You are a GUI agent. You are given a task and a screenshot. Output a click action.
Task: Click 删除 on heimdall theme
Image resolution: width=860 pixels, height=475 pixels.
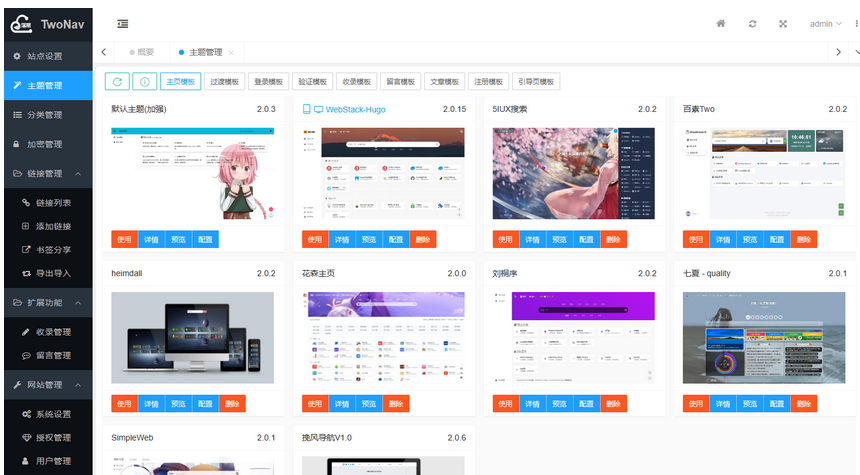pos(232,404)
